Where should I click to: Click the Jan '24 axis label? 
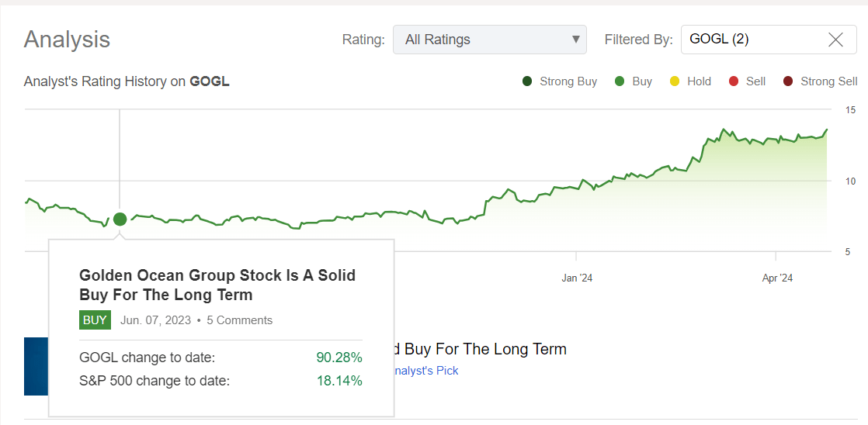coord(577,278)
